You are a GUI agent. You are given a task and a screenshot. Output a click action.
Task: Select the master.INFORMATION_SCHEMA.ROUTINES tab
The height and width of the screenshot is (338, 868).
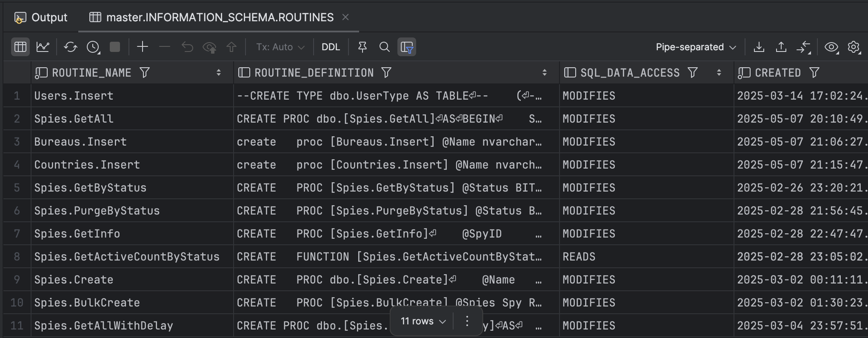tap(220, 17)
